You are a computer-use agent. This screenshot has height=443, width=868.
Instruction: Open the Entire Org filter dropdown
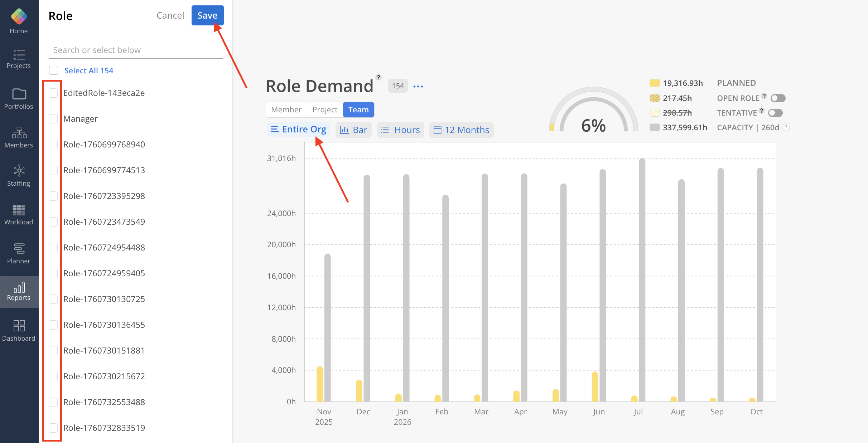(x=299, y=130)
